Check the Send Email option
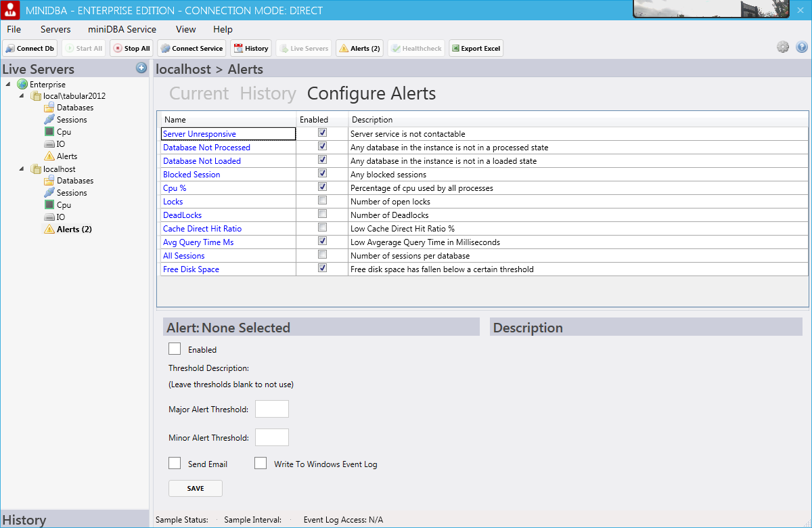 click(175, 464)
